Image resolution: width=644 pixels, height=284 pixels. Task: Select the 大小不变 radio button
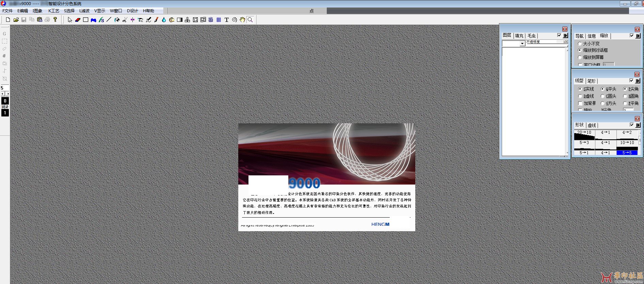(x=580, y=44)
